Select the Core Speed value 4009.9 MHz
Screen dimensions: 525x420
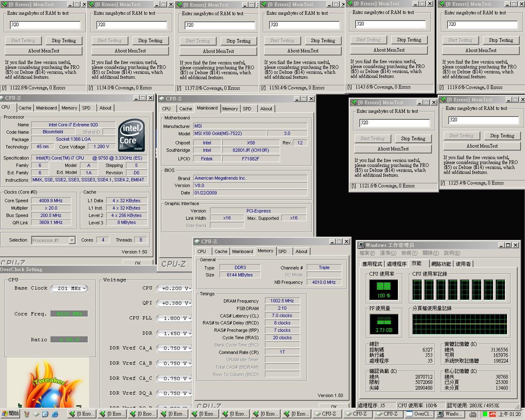[x=51, y=201]
